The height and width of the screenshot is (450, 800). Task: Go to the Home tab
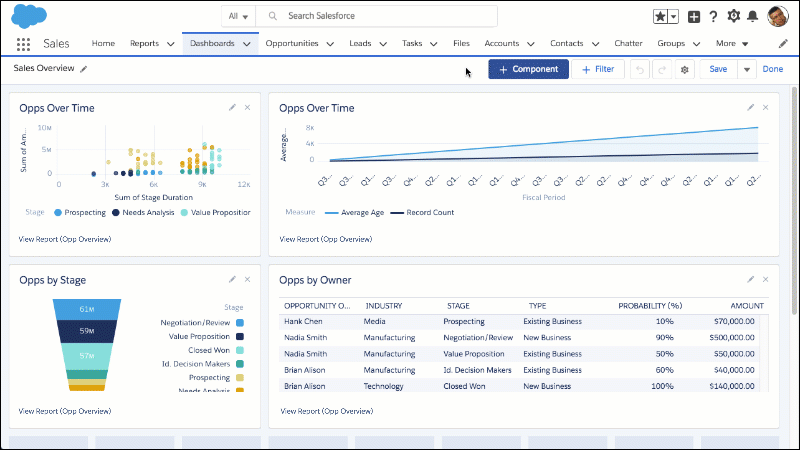pyautogui.click(x=103, y=44)
